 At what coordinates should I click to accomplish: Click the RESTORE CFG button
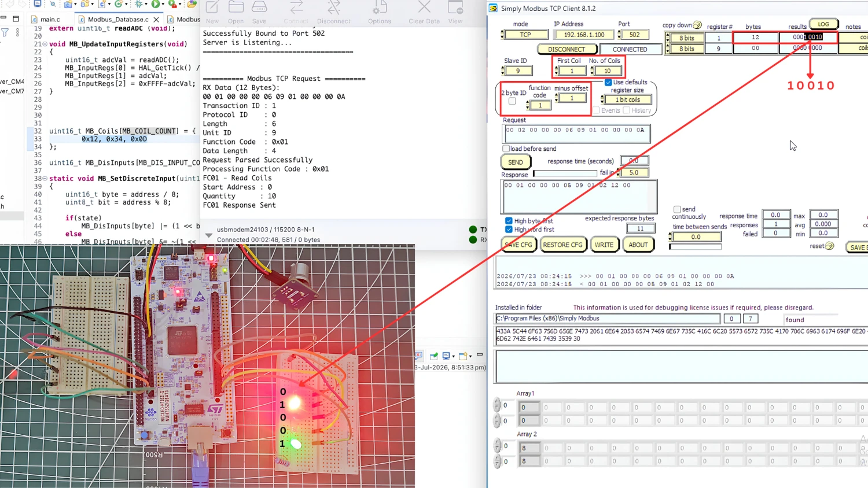pos(562,245)
